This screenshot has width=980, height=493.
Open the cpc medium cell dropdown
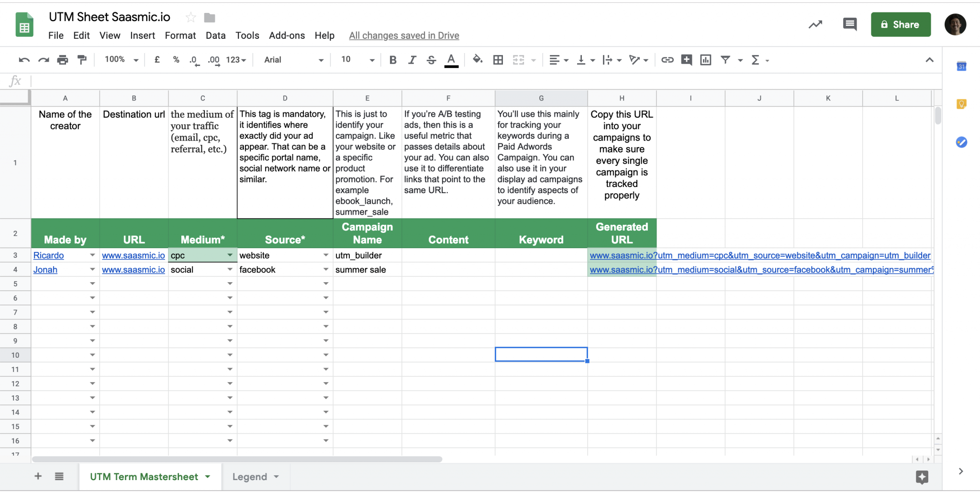[230, 255]
